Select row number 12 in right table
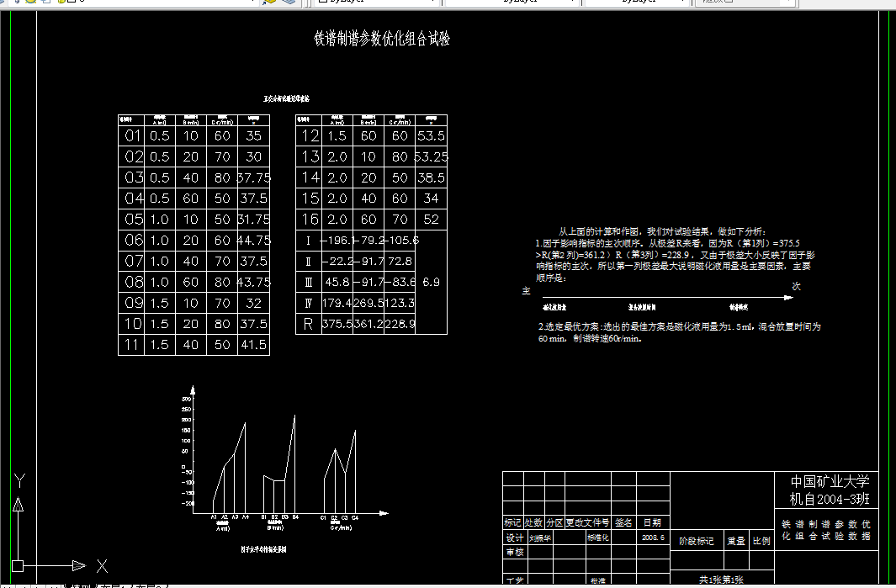896x588 pixels. click(310, 135)
